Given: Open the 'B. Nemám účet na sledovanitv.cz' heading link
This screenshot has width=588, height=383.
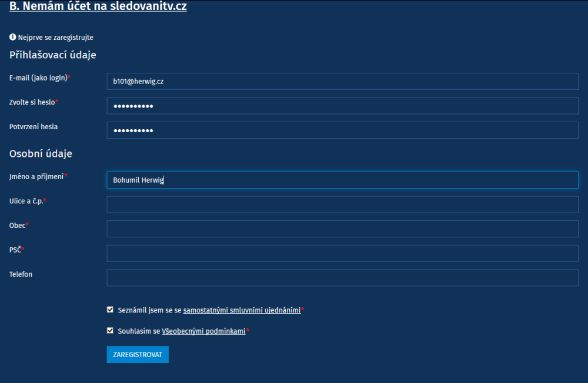Looking at the screenshot, I should (98, 6).
